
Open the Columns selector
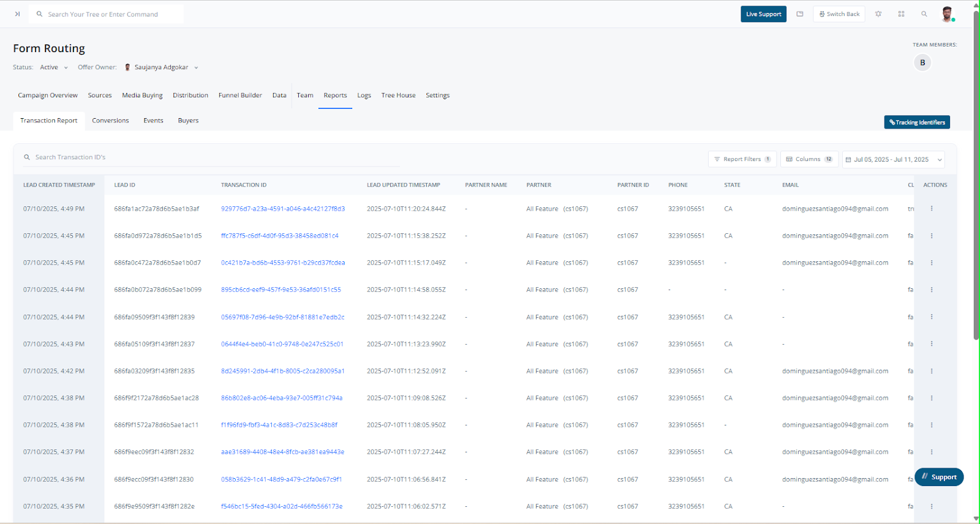pyautogui.click(x=809, y=159)
